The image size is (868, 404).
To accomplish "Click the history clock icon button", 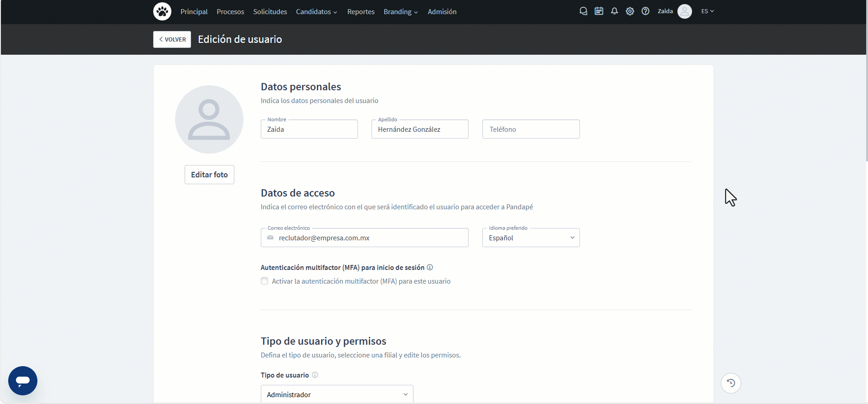I will click(730, 383).
